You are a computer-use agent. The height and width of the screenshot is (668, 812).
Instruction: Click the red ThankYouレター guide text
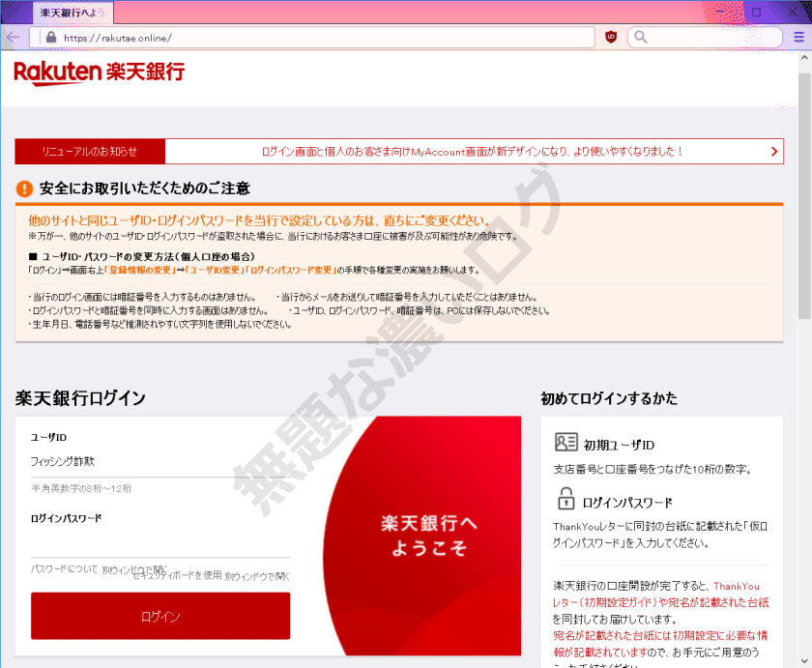coord(661,595)
